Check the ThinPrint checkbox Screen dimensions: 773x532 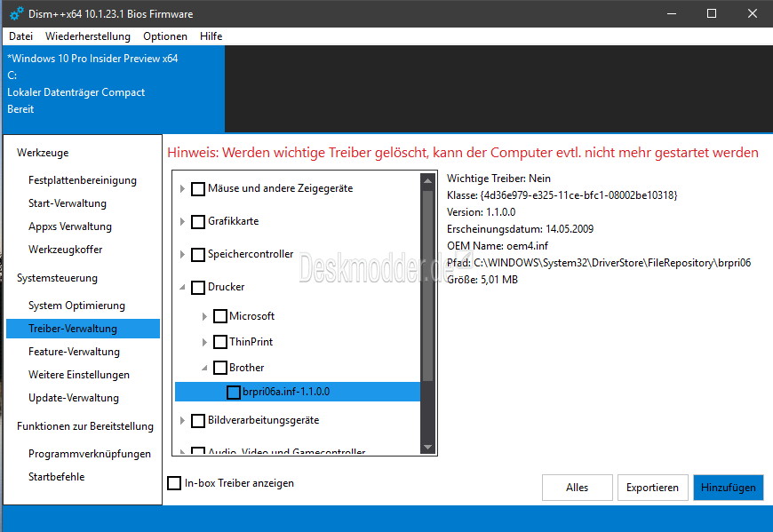click(219, 342)
